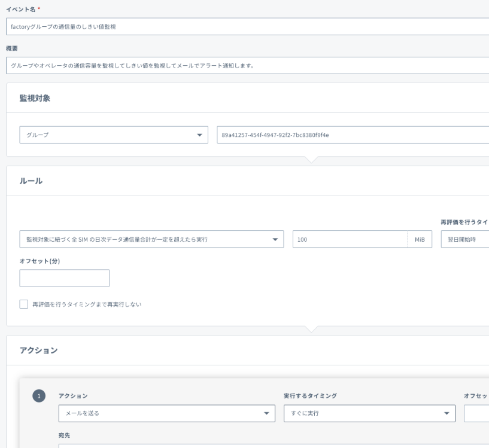The image size is (489, 448).
Task: Click the オフセット(分) field in the rule section
Action: (x=65, y=278)
